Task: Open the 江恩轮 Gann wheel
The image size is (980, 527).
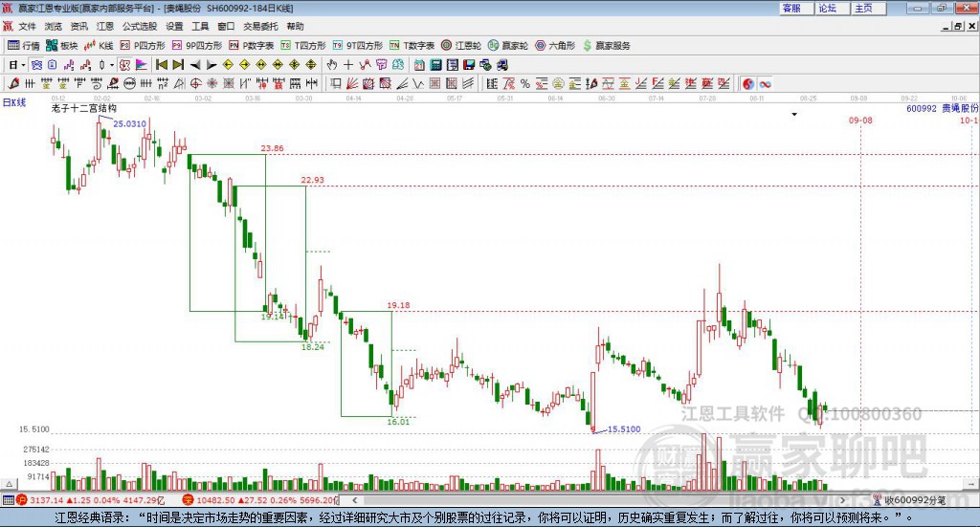Action: [461, 46]
